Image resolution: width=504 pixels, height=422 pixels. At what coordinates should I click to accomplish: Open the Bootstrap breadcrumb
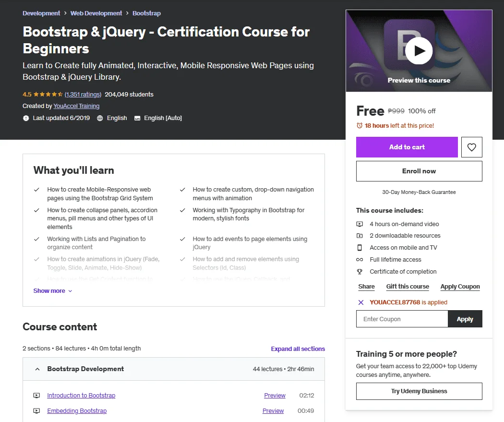[x=146, y=13]
